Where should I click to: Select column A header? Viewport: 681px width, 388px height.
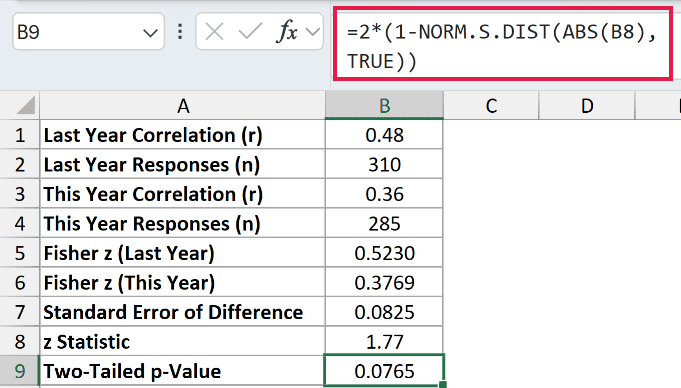(183, 106)
